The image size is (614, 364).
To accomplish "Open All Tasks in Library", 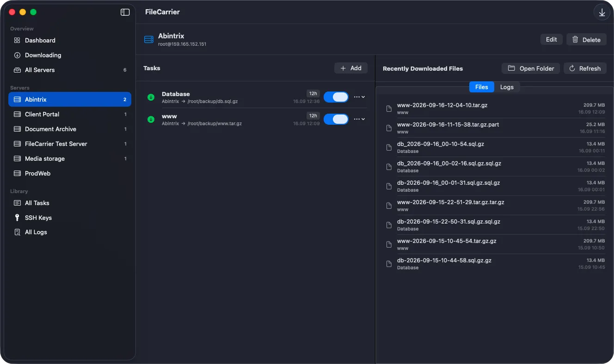I will 70,203.
